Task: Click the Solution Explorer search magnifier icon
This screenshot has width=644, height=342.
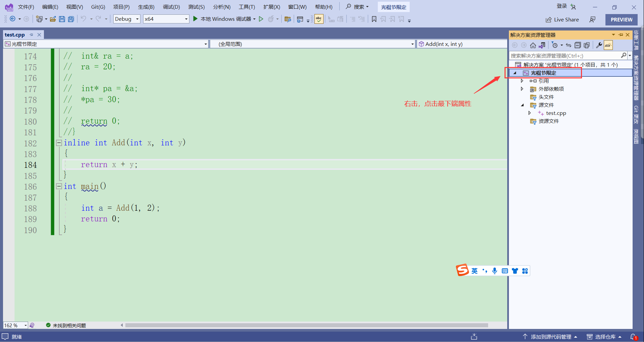Action: tap(624, 55)
